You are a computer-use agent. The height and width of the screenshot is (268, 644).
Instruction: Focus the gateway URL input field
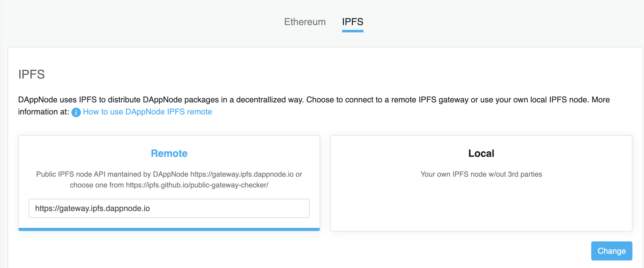pos(169,208)
